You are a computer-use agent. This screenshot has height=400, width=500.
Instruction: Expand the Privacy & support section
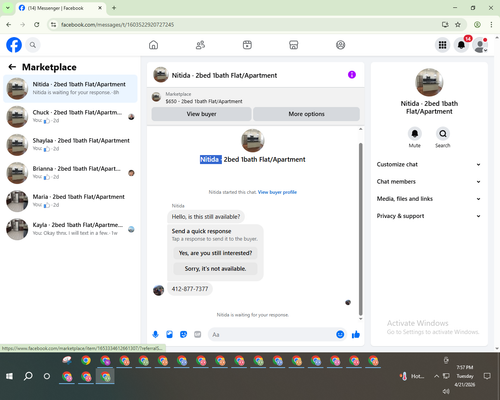(429, 216)
